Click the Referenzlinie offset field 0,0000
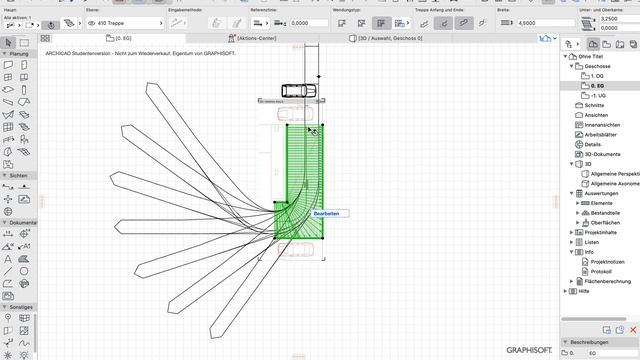Viewport: 640px width, 360px height. tap(309, 23)
